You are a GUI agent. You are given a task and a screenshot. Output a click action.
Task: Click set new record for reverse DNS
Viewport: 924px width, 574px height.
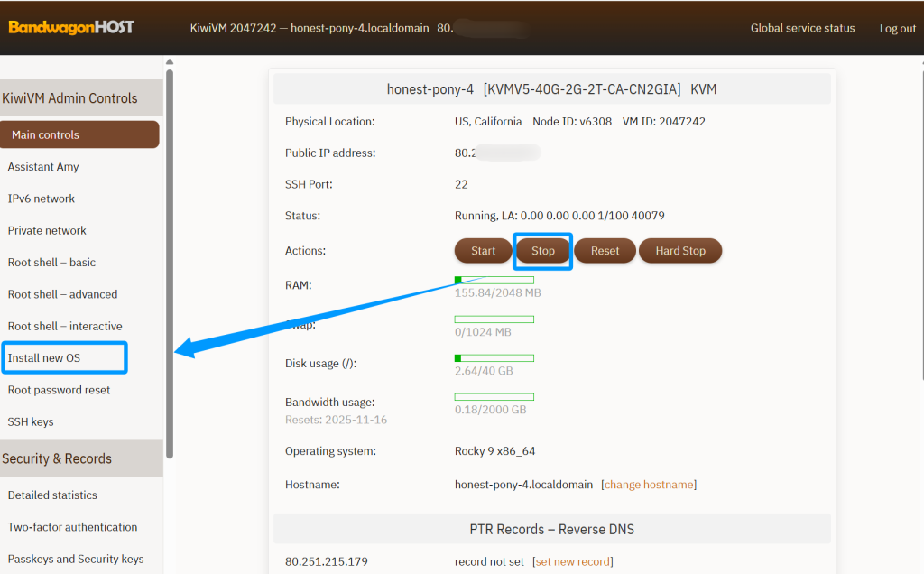coord(572,560)
